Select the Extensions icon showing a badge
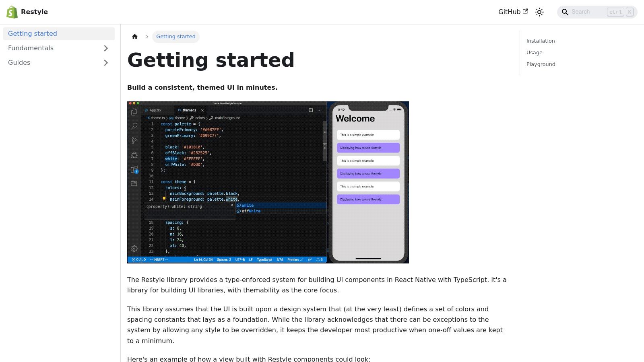 pos(134,169)
